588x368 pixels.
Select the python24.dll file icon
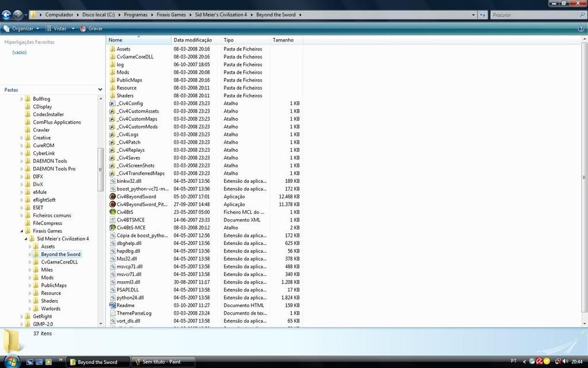click(x=112, y=297)
